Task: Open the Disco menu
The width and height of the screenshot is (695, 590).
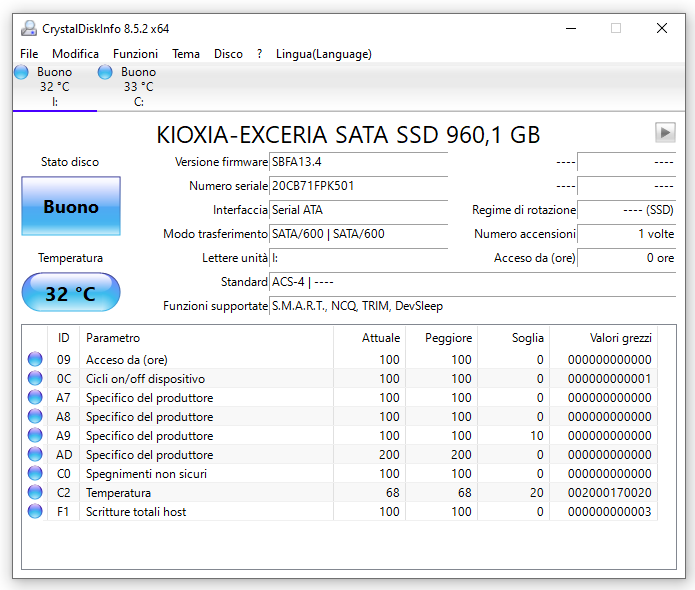Action: [228, 54]
